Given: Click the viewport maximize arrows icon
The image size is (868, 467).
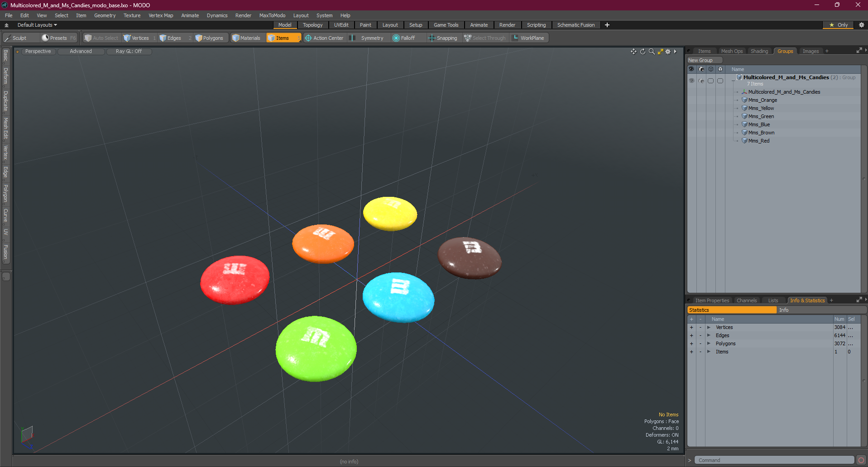Looking at the screenshot, I should pos(661,52).
